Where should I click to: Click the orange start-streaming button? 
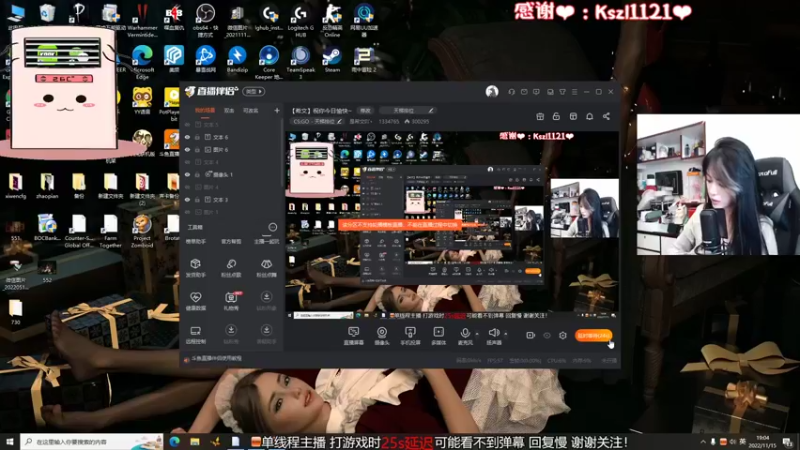593,335
